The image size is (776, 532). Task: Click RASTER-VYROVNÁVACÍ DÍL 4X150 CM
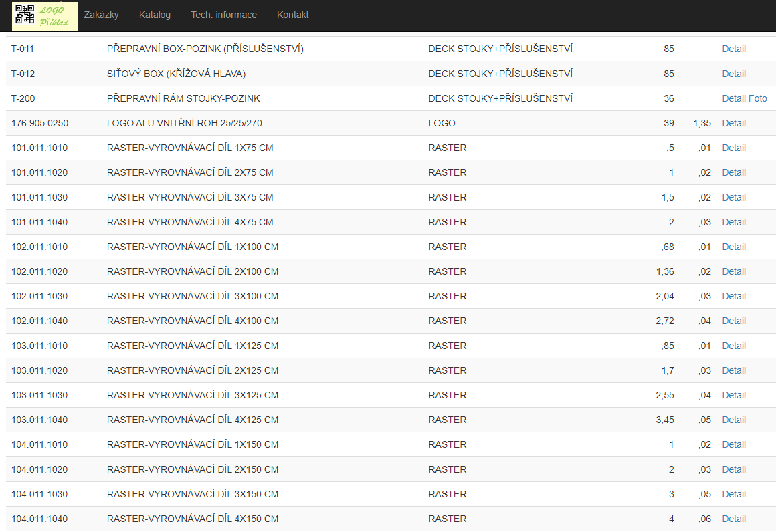pos(193,519)
